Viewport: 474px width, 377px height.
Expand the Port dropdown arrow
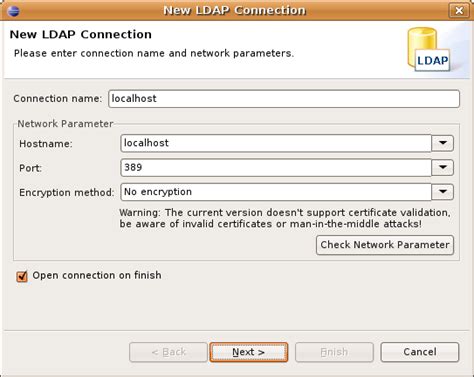click(x=443, y=167)
